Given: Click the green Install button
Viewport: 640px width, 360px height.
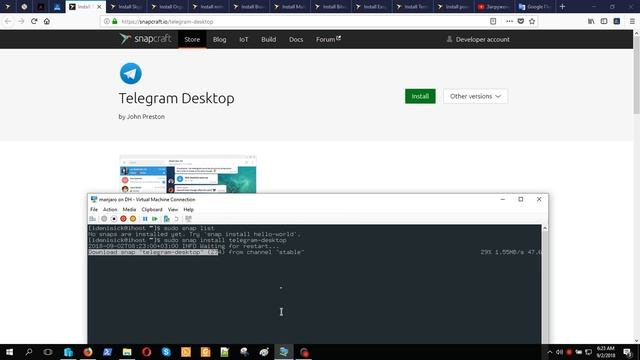Looking at the screenshot, I should click(420, 96).
